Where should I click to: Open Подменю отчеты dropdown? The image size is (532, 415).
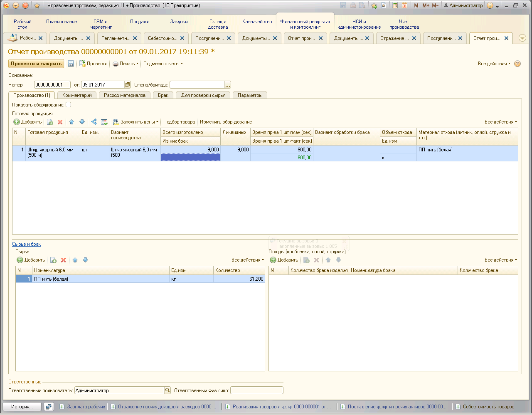point(163,64)
